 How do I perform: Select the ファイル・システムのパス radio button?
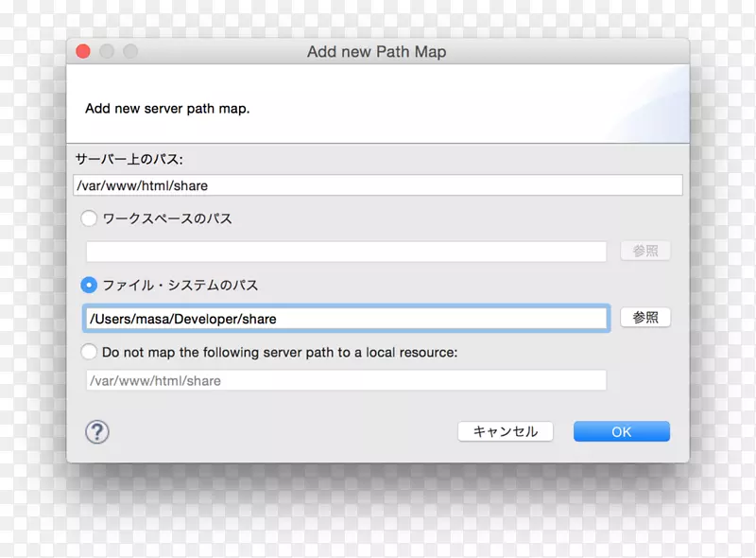[x=90, y=285]
